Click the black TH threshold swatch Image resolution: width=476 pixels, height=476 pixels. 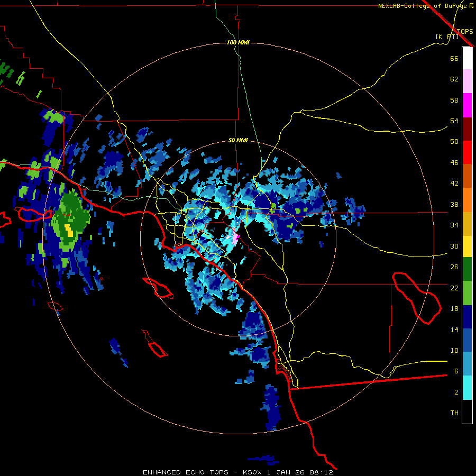point(467,411)
